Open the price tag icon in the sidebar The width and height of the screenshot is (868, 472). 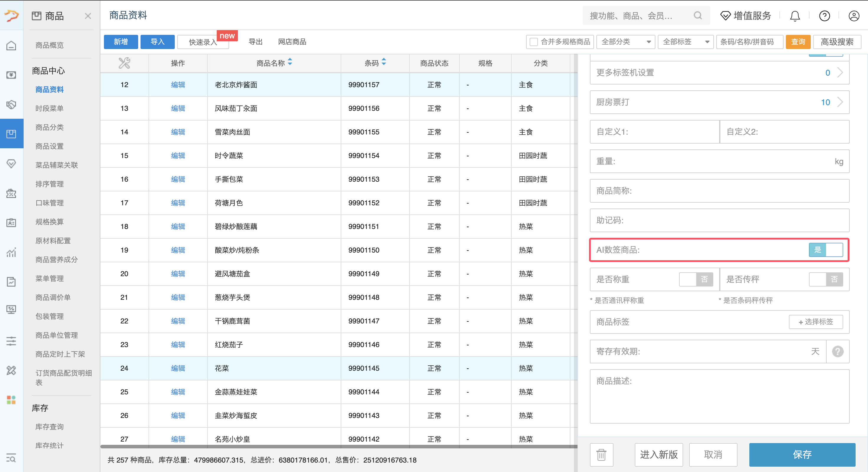[12, 105]
